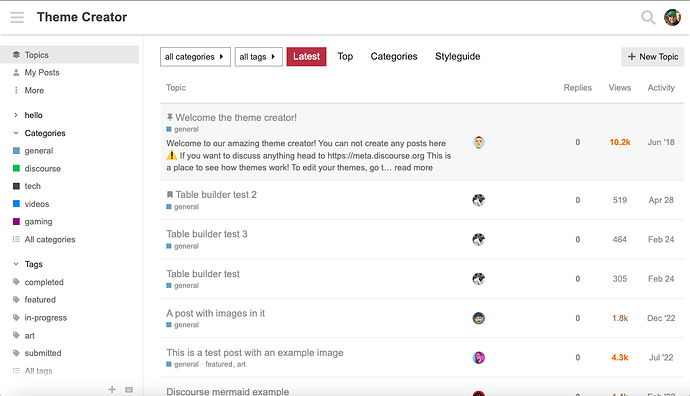The width and height of the screenshot is (690, 396).
Task: Open the Theme Creator site title
Action: [82, 17]
